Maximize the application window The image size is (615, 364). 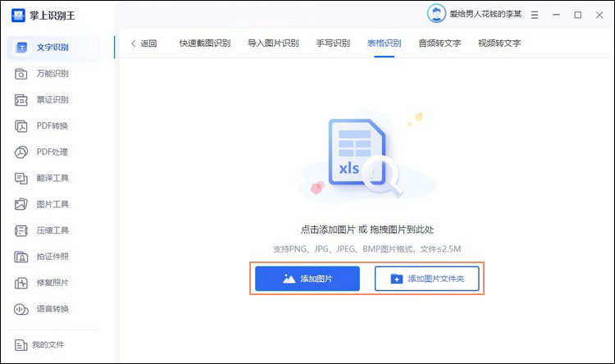[578, 15]
